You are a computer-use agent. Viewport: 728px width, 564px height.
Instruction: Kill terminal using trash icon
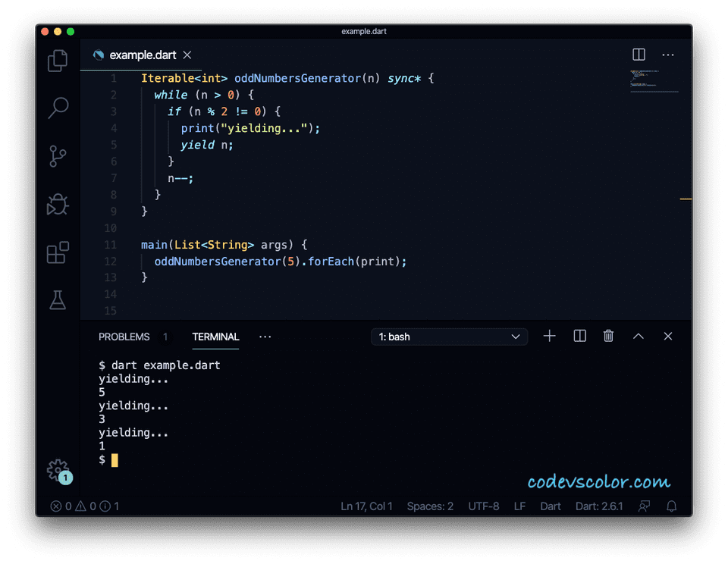click(608, 336)
